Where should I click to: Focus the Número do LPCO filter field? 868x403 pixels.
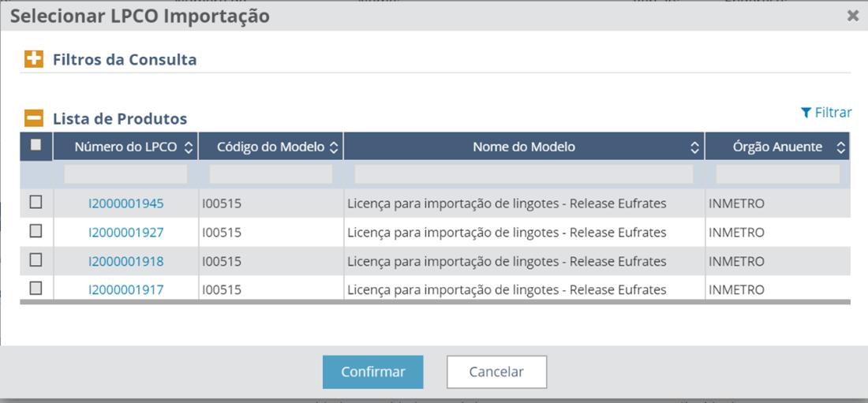tap(125, 174)
